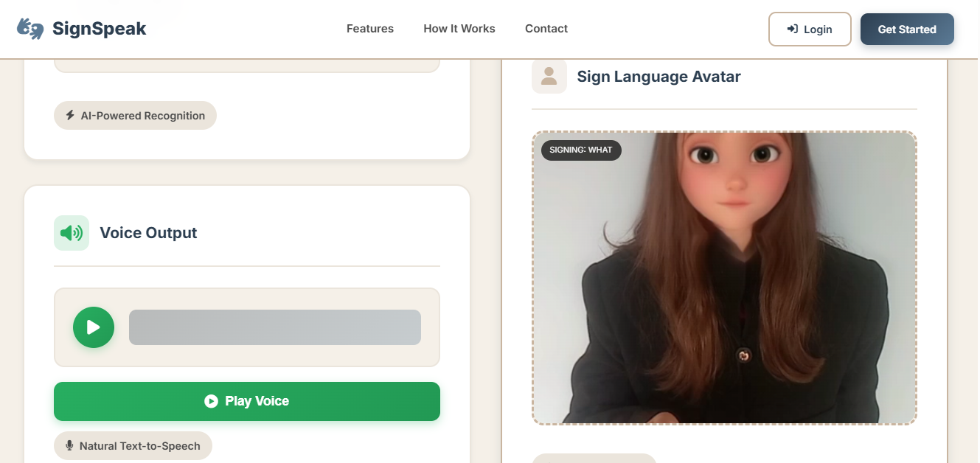This screenshot has width=980, height=463.
Task: Click the Natural Text-to-Speech badge
Action: tap(133, 445)
